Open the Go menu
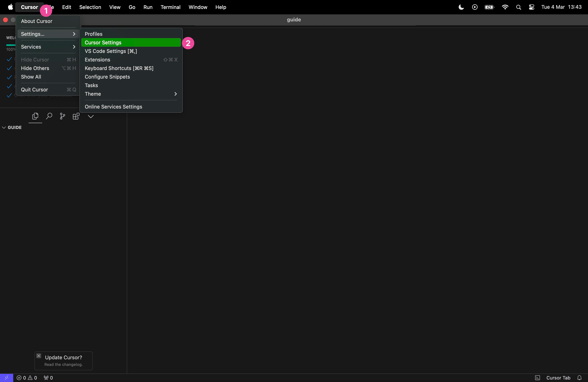Image resolution: width=588 pixels, height=382 pixels. point(132,7)
